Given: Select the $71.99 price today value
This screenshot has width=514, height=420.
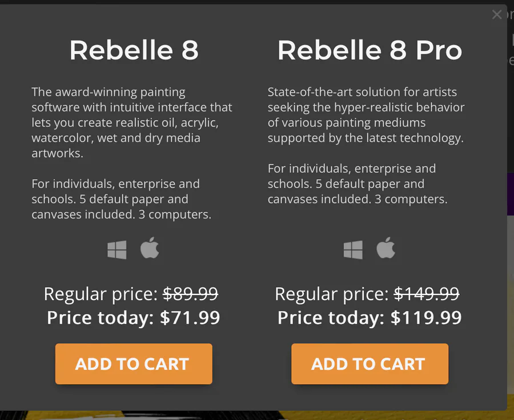Looking at the screenshot, I should pyautogui.click(x=190, y=318).
